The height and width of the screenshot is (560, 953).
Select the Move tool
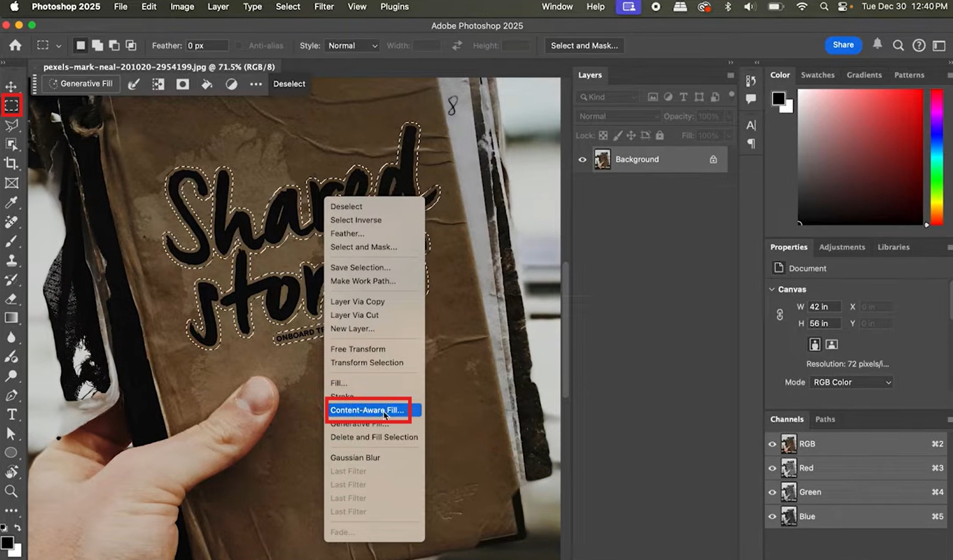click(11, 86)
